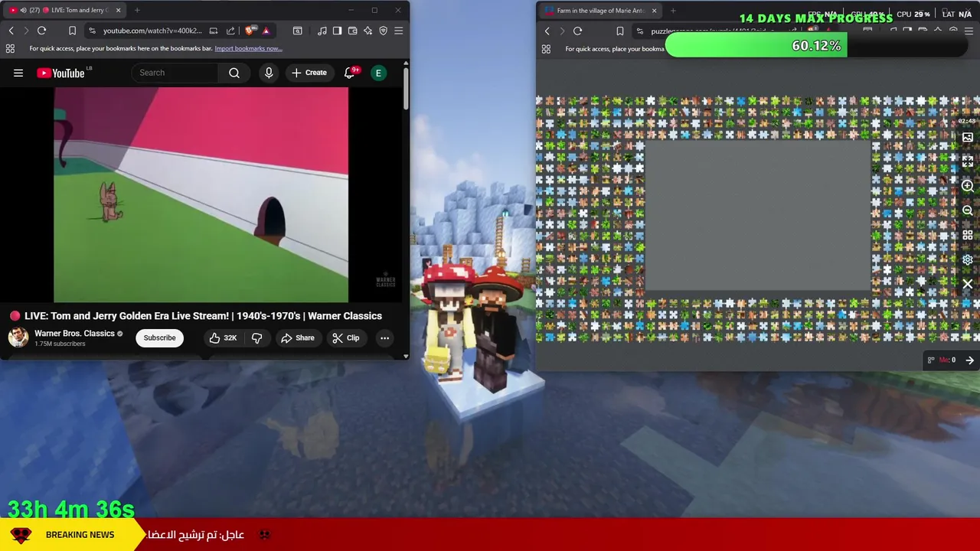The image size is (980, 551).
Task: Click the Tom and Jerry video player
Action: click(x=201, y=194)
